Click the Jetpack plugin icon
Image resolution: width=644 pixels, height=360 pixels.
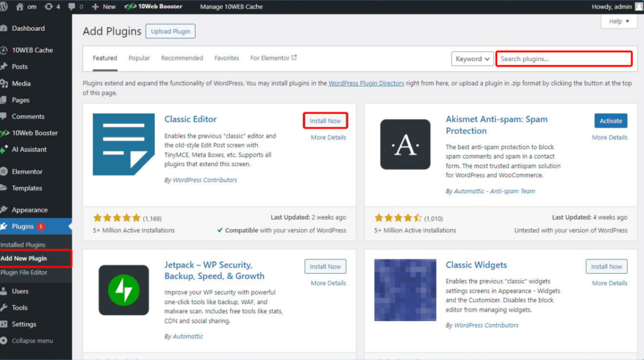pyautogui.click(x=124, y=290)
